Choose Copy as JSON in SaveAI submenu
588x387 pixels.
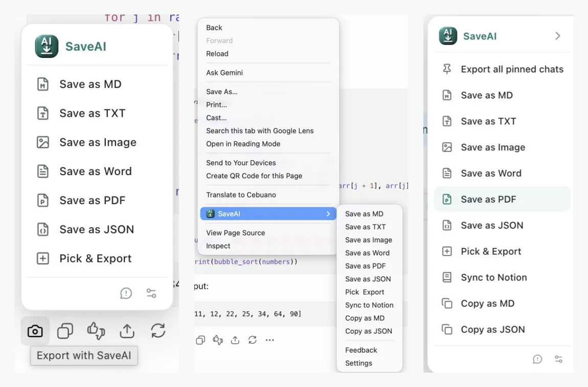coord(369,331)
